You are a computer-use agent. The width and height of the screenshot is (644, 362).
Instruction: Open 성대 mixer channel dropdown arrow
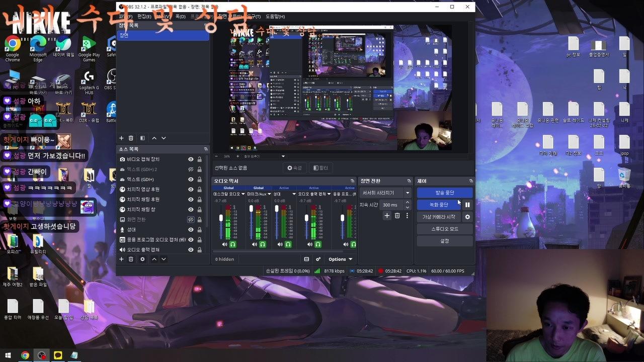click(x=294, y=194)
